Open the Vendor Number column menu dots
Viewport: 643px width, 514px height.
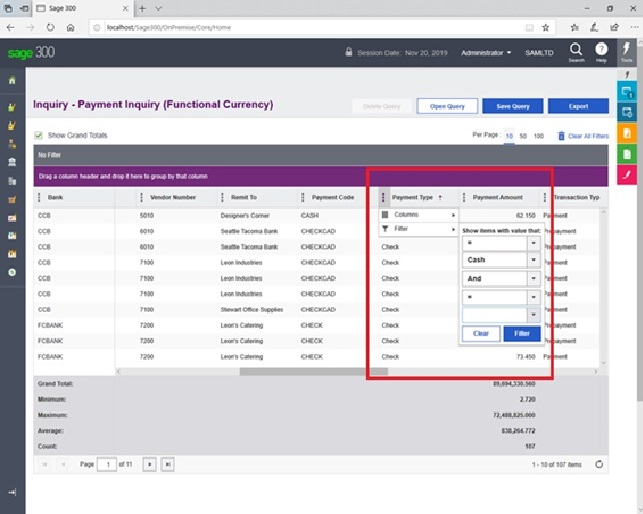pyautogui.click(x=141, y=197)
